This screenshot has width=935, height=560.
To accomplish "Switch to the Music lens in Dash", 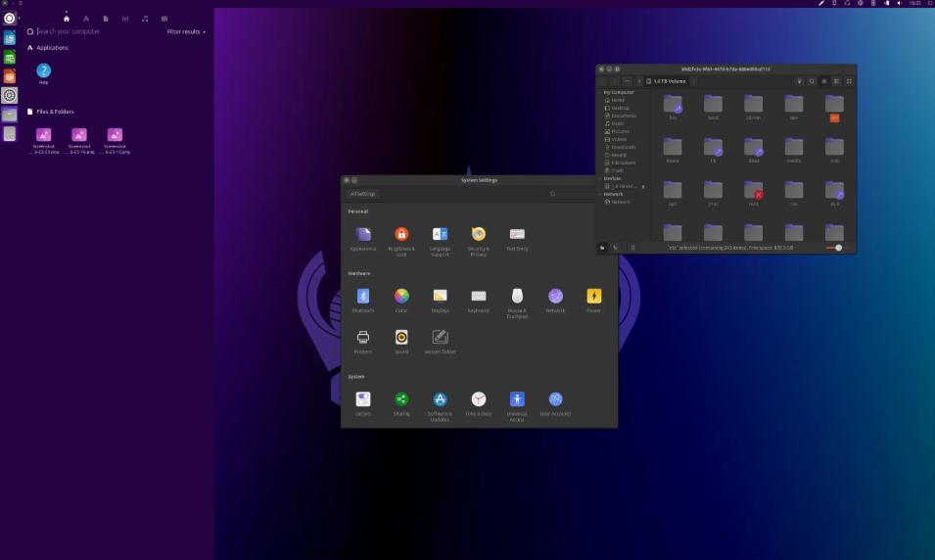I will click(x=145, y=19).
